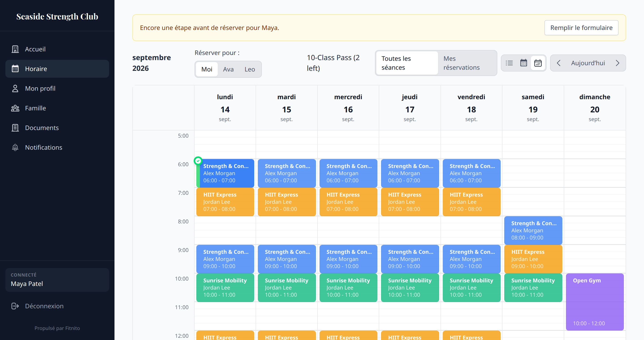644x340 pixels.
Task: Select Leo in Réserver pour
Action: click(250, 69)
